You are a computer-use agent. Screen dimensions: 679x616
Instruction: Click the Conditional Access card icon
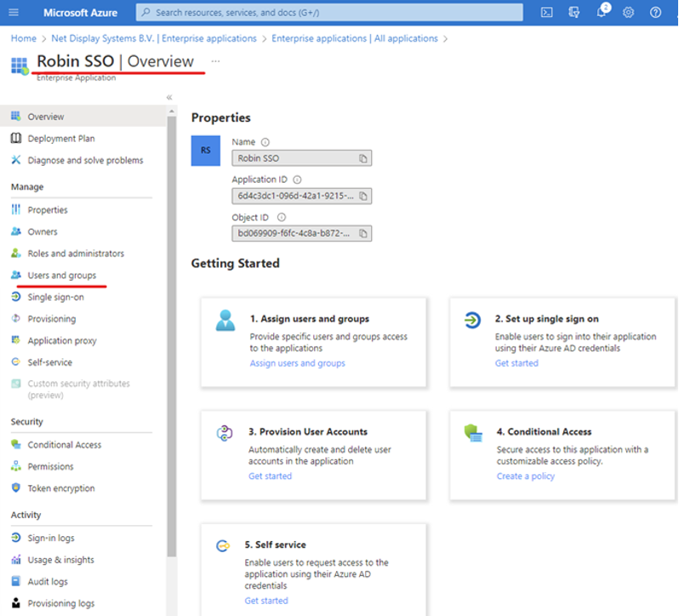(x=473, y=433)
